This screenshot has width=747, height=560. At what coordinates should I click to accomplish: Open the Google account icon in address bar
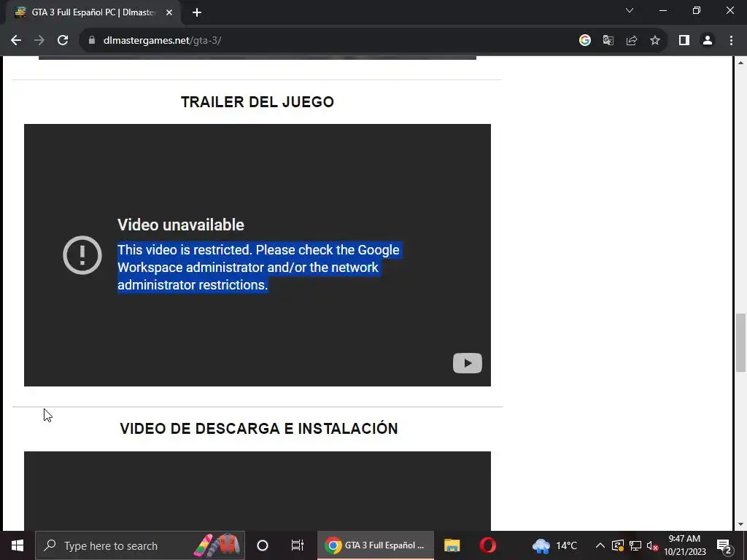(584, 41)
